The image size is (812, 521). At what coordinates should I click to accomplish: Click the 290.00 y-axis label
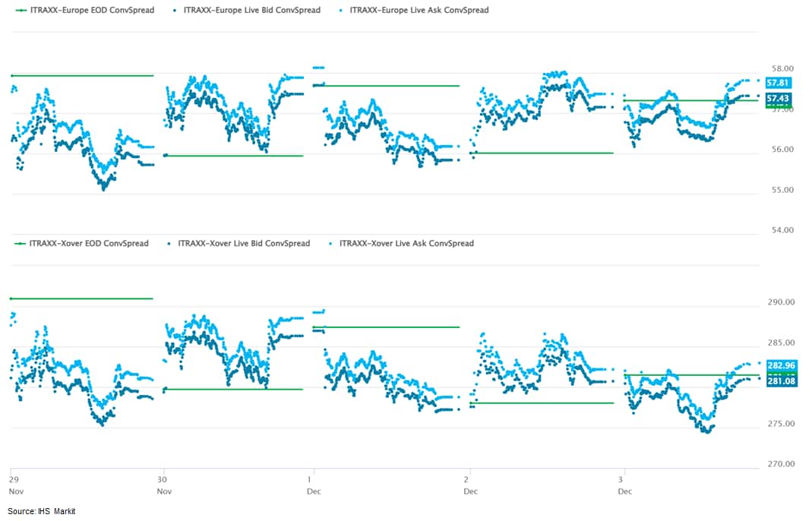(x=781, y=302)
